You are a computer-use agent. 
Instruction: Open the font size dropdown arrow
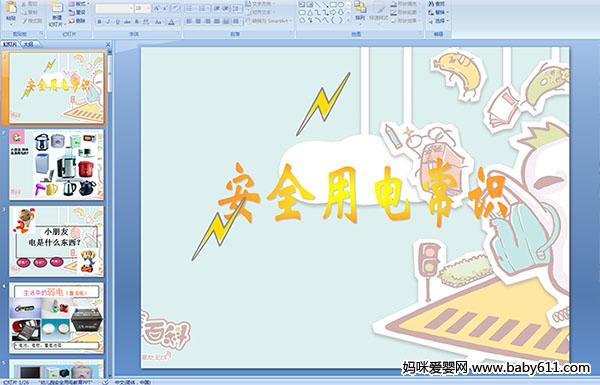pyautogui.click(x=148, y=8)
